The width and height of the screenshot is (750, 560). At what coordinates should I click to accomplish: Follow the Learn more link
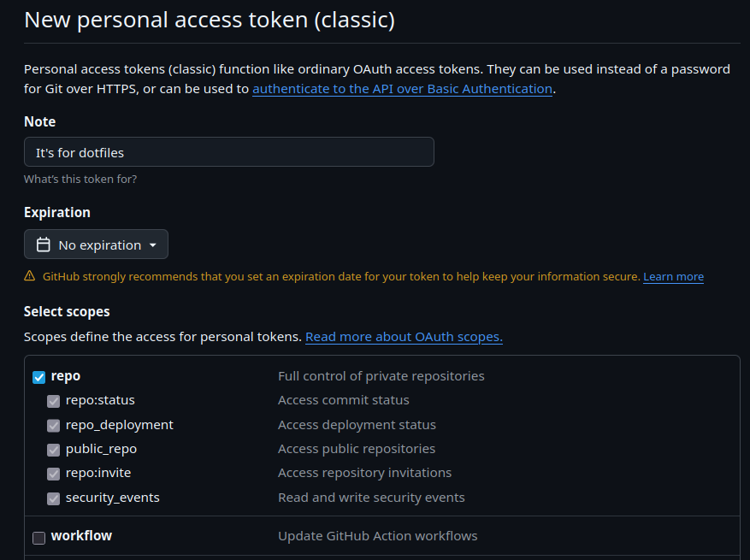click(673, 277)
